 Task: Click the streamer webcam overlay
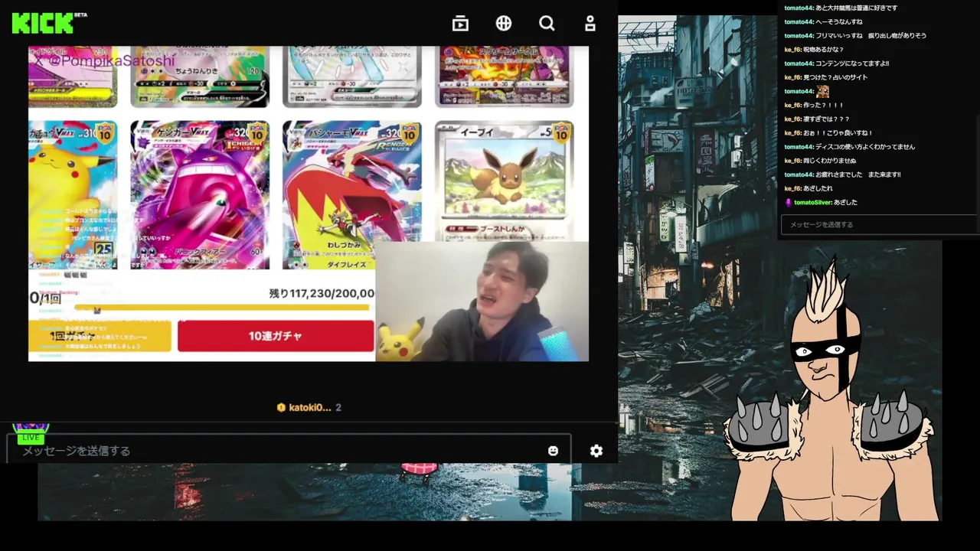(482, 302)
